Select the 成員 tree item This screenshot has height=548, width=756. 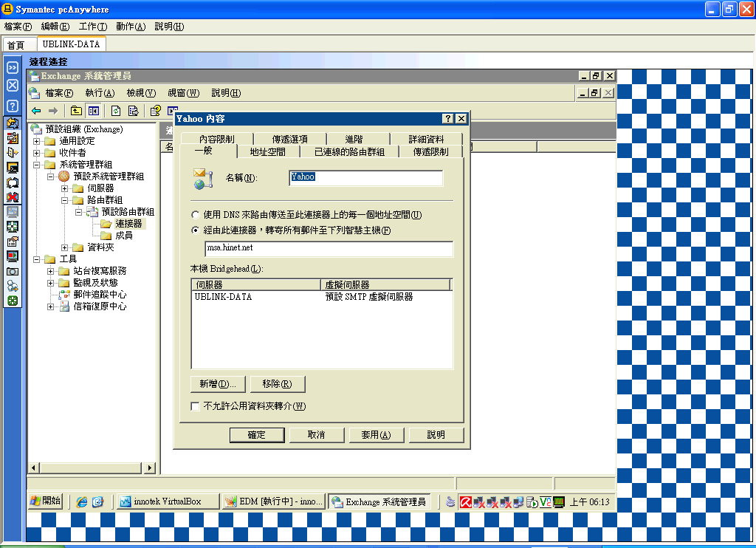tap(124, 236)
